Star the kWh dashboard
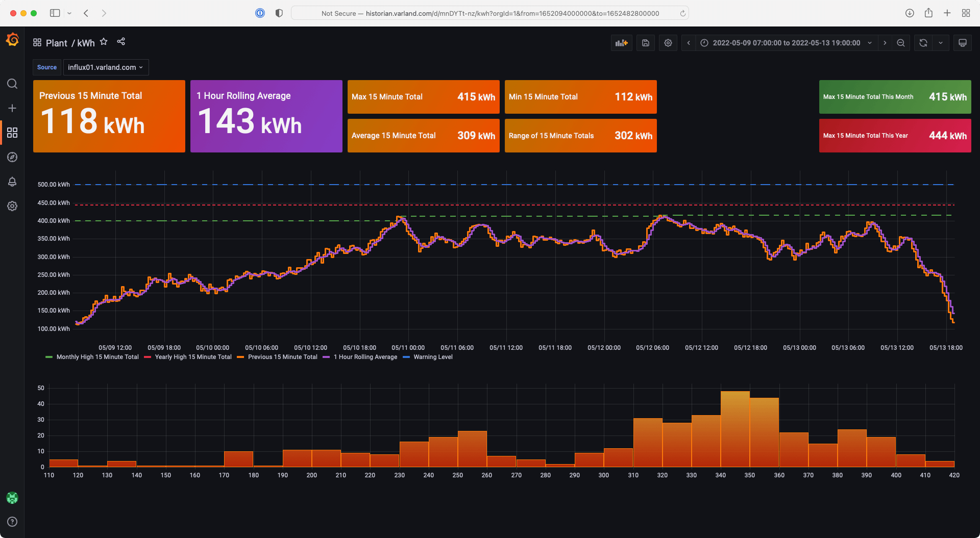 click(104, 41)
